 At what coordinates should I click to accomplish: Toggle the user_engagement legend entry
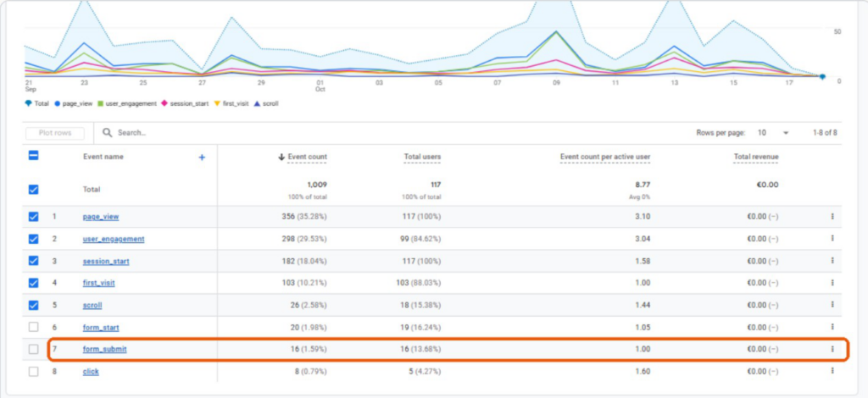click(127, 103)
